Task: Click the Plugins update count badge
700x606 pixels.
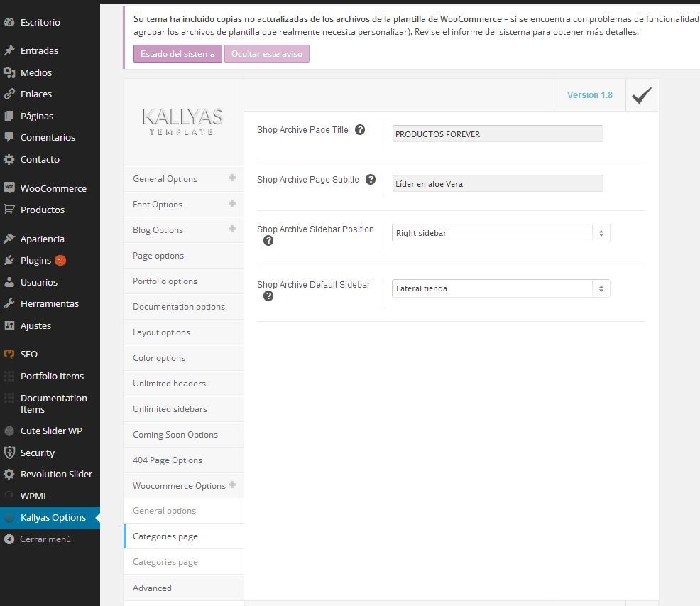Action: (x=60, y=261)
